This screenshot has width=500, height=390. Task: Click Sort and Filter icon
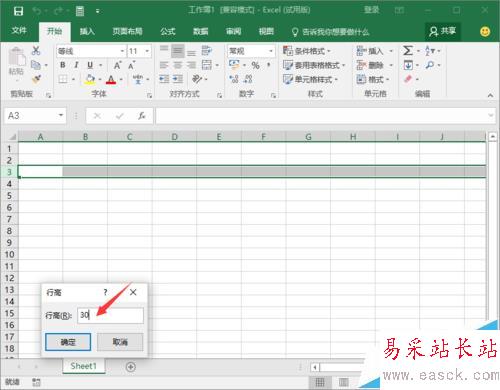430,51
